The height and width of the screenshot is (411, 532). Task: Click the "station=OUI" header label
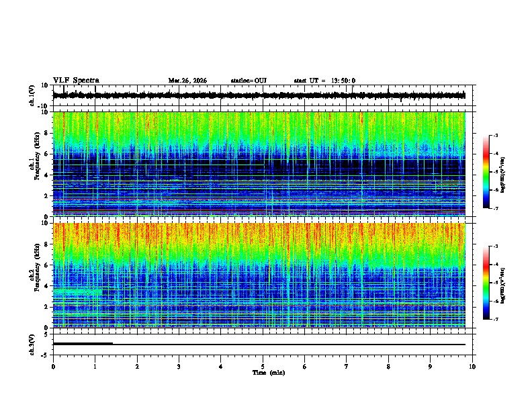click(x=249, y=81)
